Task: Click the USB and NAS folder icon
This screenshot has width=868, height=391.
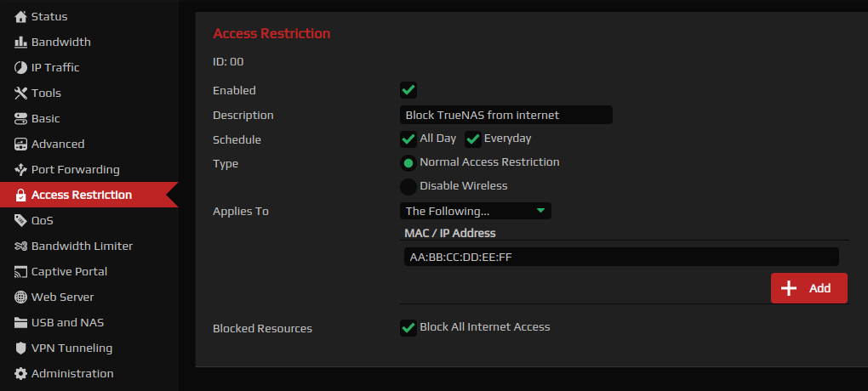Action: point(20,322)
